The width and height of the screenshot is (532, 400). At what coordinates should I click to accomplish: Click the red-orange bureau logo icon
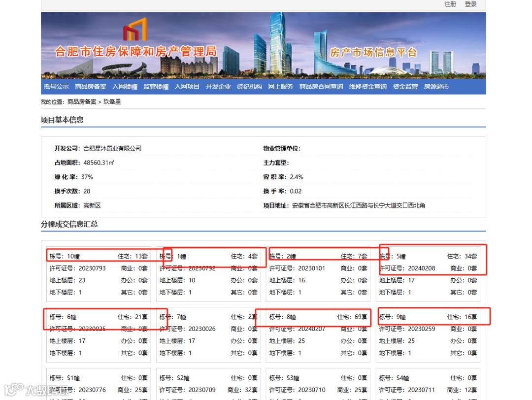coord(135,29)
